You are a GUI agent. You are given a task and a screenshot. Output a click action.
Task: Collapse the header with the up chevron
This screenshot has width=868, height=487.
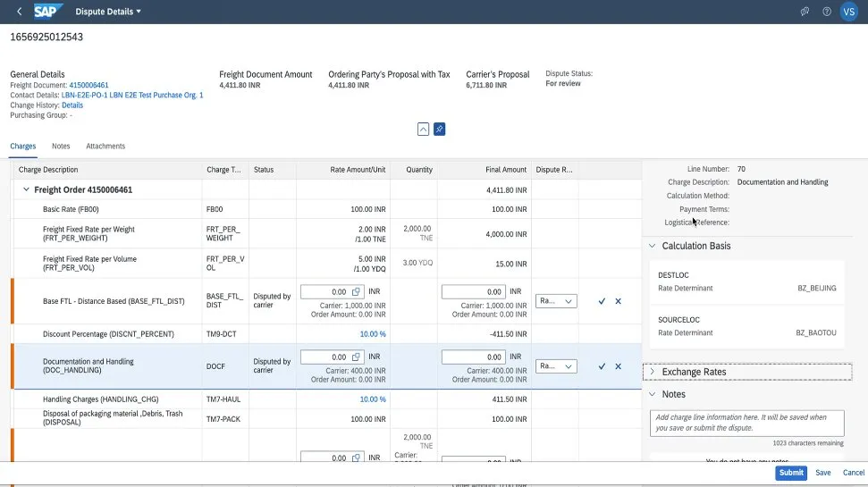(424, 130)
